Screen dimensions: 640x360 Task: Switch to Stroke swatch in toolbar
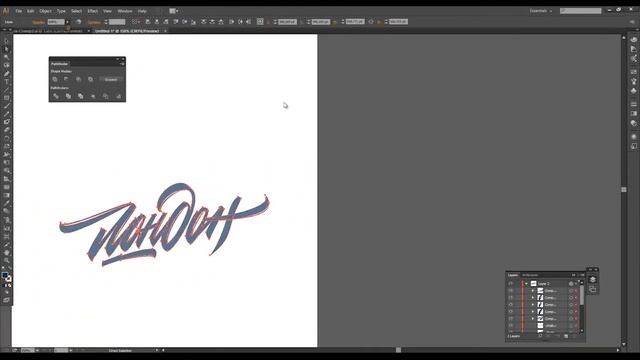pos(9,279)
